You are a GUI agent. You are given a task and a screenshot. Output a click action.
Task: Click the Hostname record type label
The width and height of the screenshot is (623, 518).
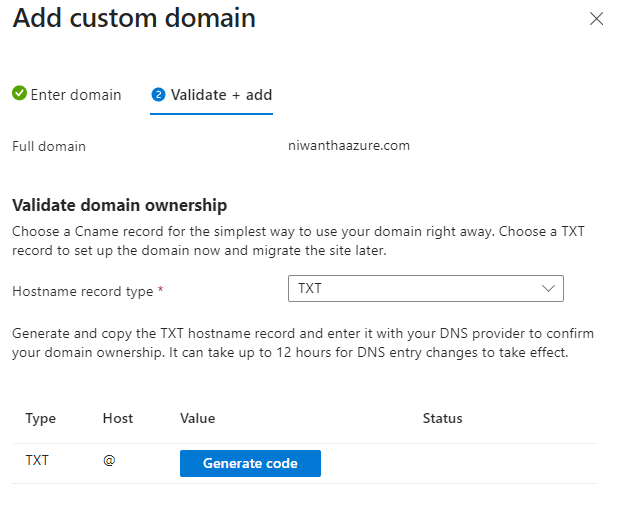coord(83,291)
